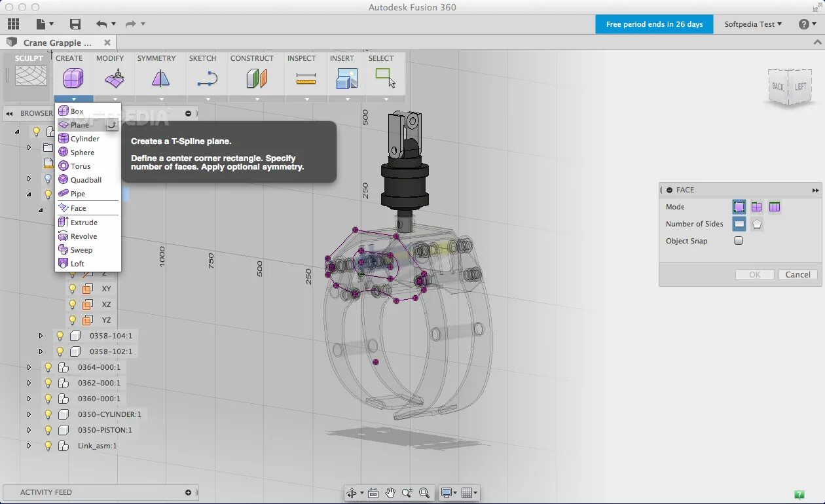Click Cancel in the Face dialog
This screenshot has height=504, width=825.
click(797, 275)
